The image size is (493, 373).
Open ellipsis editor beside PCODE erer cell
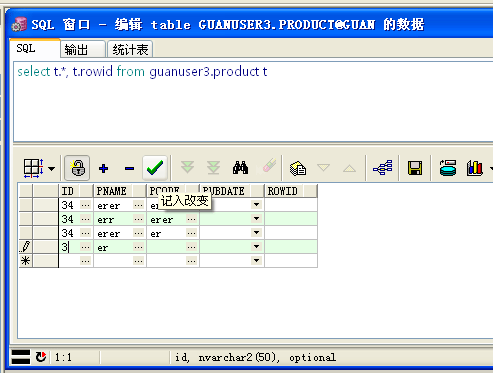tap(191, 219)
